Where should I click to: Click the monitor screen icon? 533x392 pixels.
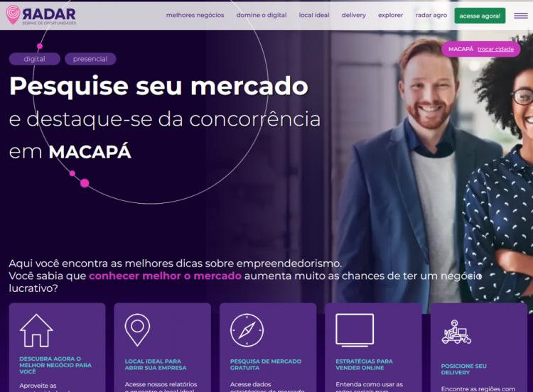(355, 330)
